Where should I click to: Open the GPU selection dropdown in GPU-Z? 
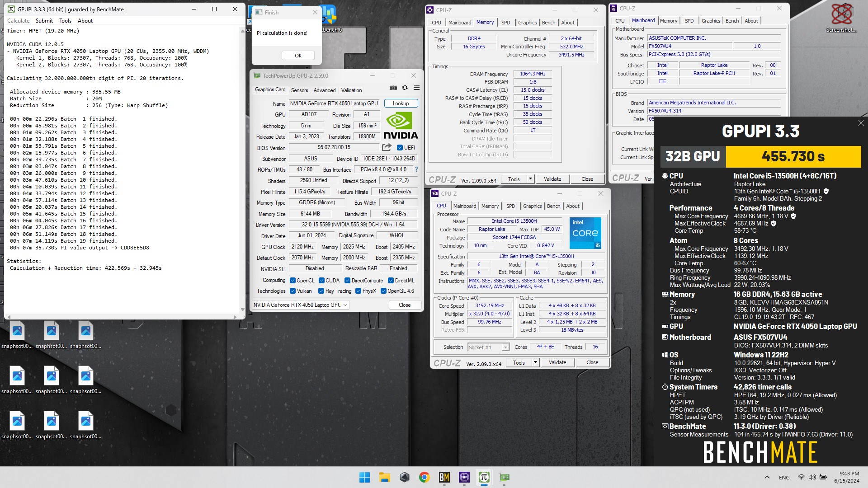tap(300, 305)
